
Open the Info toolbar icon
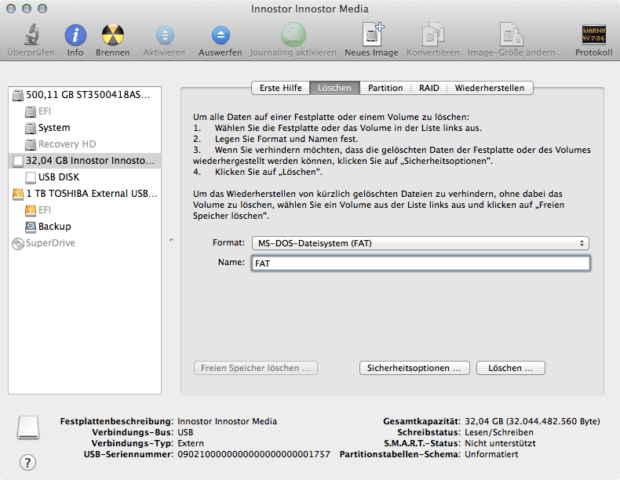(75, 35)
